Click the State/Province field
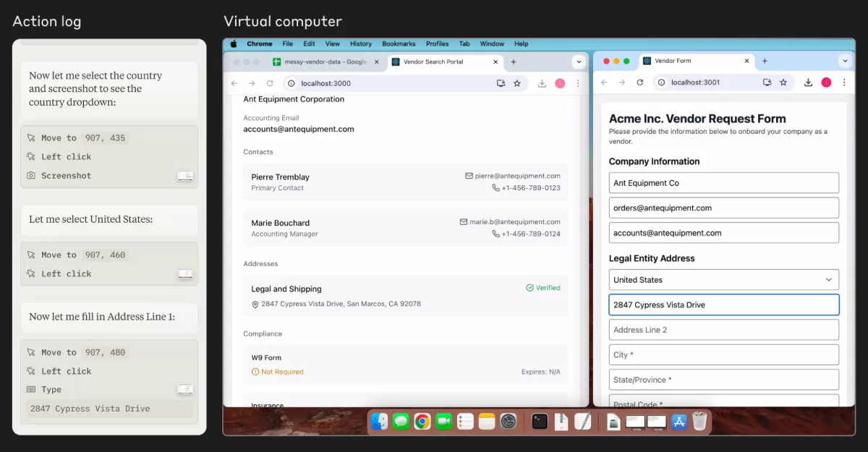The width and height of the screenshot is (868, 452). point(724,380)
